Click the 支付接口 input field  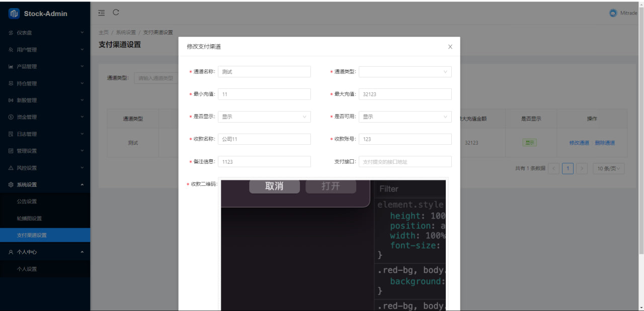405,162
